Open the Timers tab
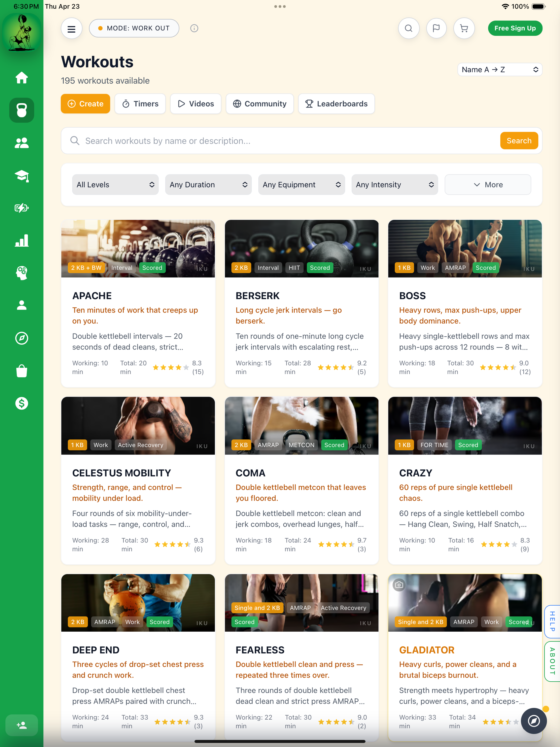The image size is (560, 747). pyautogui.click(x=140, y=104)
